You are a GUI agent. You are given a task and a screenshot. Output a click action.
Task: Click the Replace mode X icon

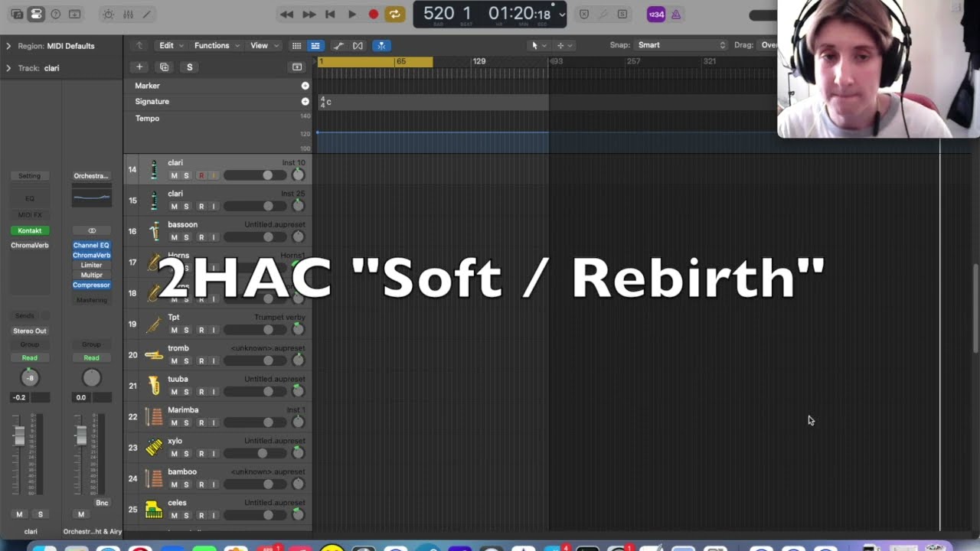(x=584, y=14)
